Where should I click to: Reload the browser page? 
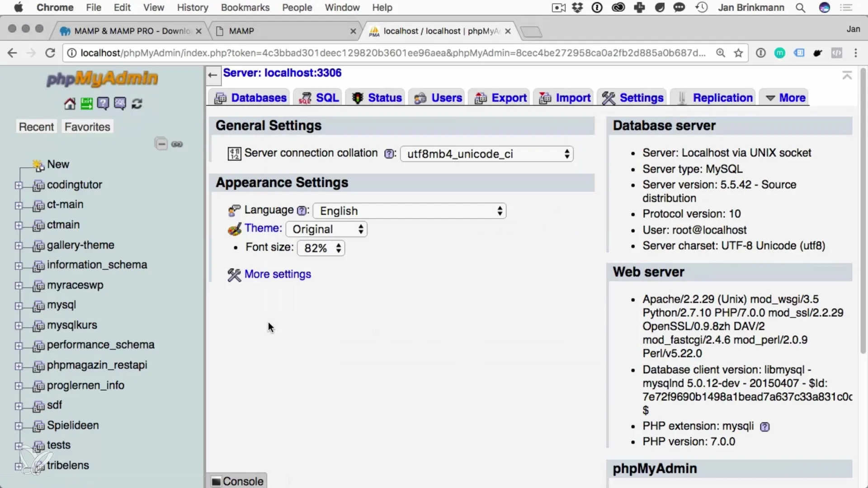click(50, 53)
